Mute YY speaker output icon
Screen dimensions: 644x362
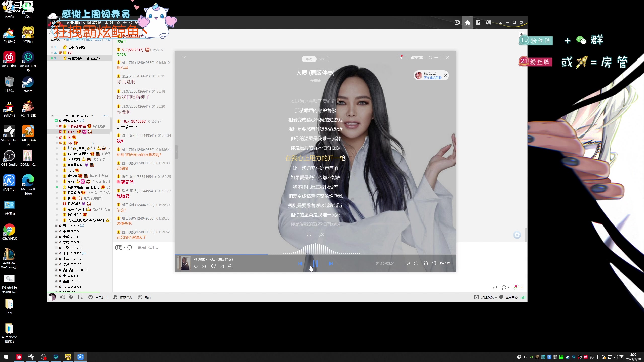(x=63, y=297)
